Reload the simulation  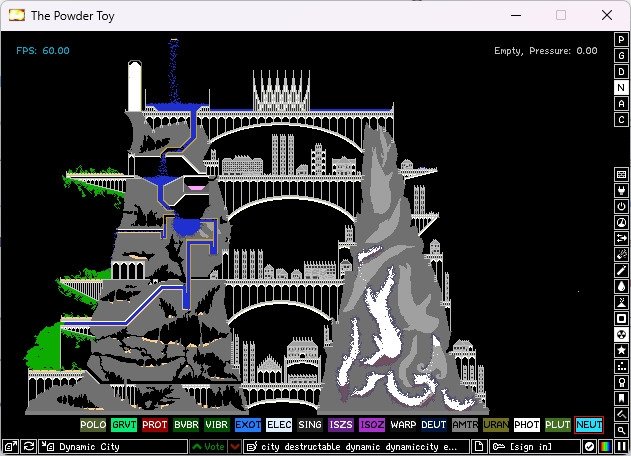click(x=29, y=446)
